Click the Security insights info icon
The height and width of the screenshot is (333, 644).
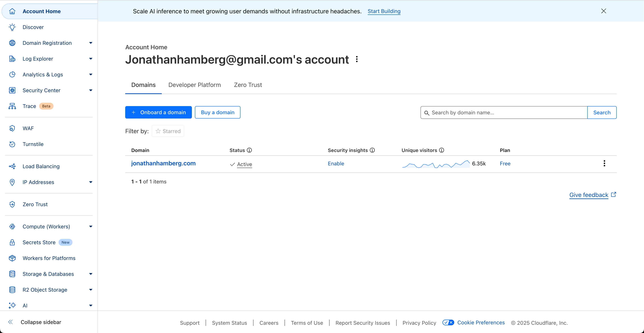(x=372, y=150)
